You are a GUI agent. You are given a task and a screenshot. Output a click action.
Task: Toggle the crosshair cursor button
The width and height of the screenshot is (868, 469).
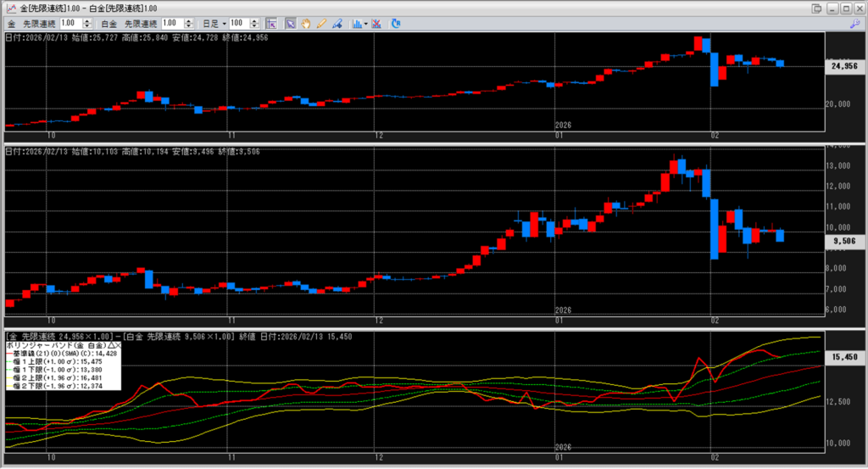270,23
